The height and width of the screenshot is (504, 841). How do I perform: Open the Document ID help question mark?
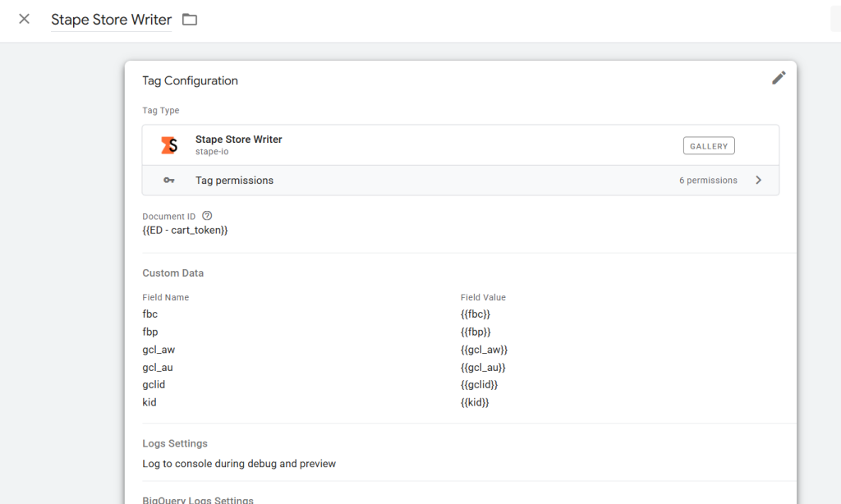[207, 216]
